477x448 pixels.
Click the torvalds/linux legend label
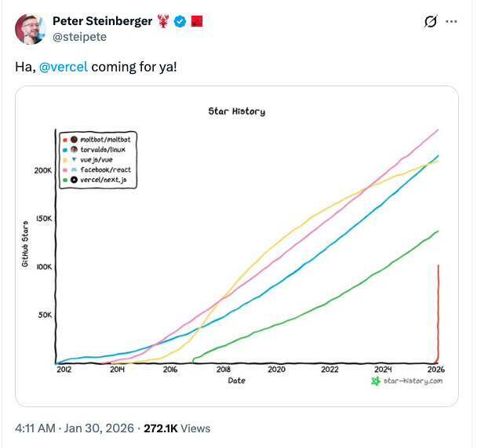pyautogui.click(x=103, y=149)
